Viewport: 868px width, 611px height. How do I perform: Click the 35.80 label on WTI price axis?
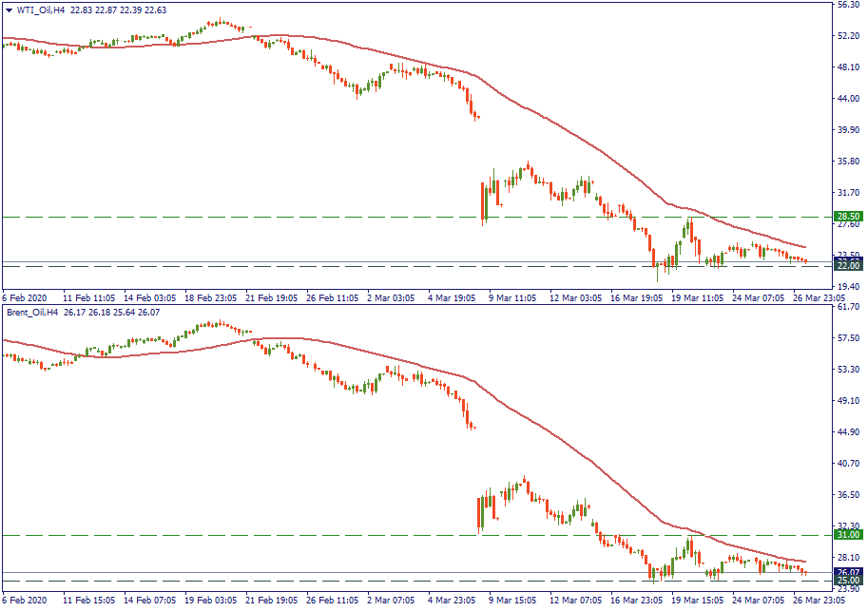click(847, 162)
